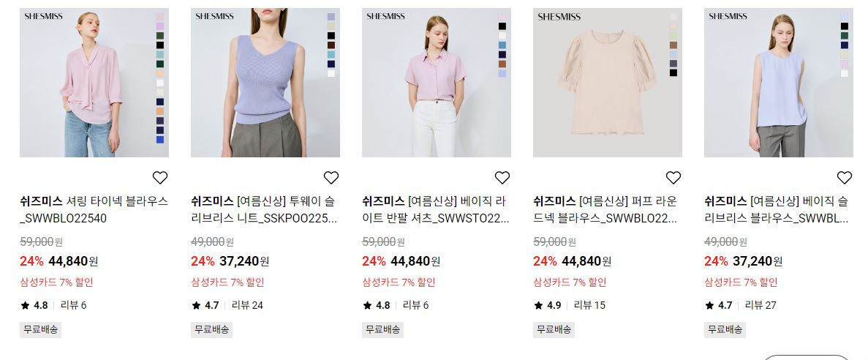This screenshot has width=868, height=360.
Task: Tap the heart icon on 투웨이 슬리브리스 니트
Action: (331, 178)
